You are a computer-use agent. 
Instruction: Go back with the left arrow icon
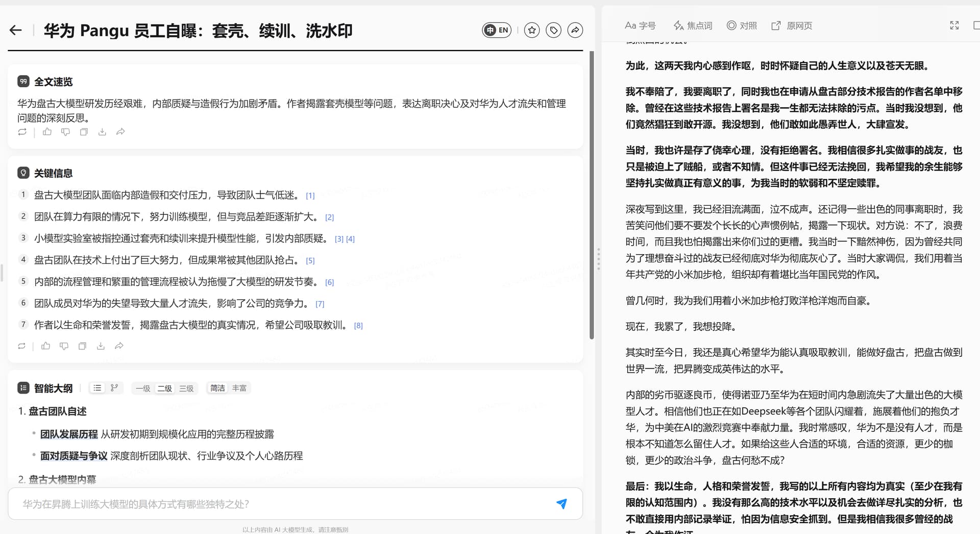[16, 30]
